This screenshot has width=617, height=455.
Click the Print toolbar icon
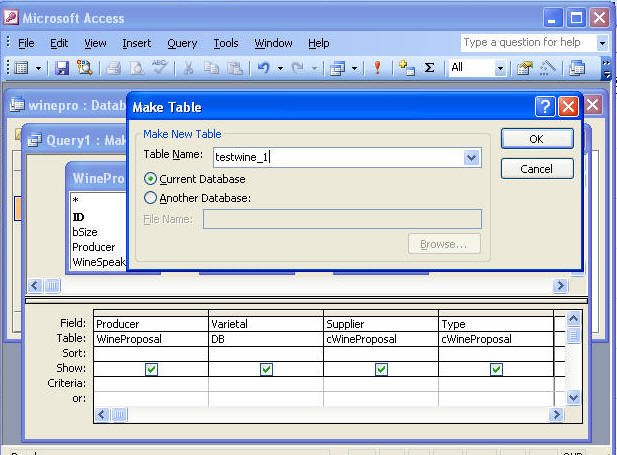pos(114,68)
